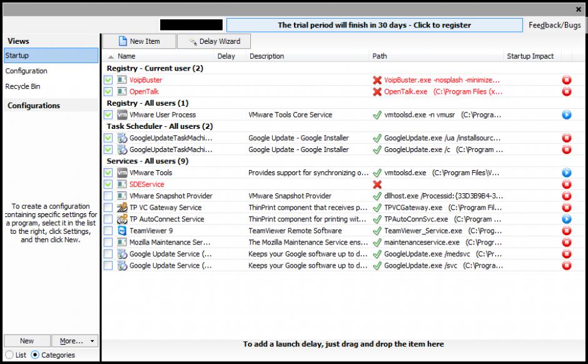
Task: Click the red stop icon for Mozilla Maintenance Service
Action: point(566,242)
